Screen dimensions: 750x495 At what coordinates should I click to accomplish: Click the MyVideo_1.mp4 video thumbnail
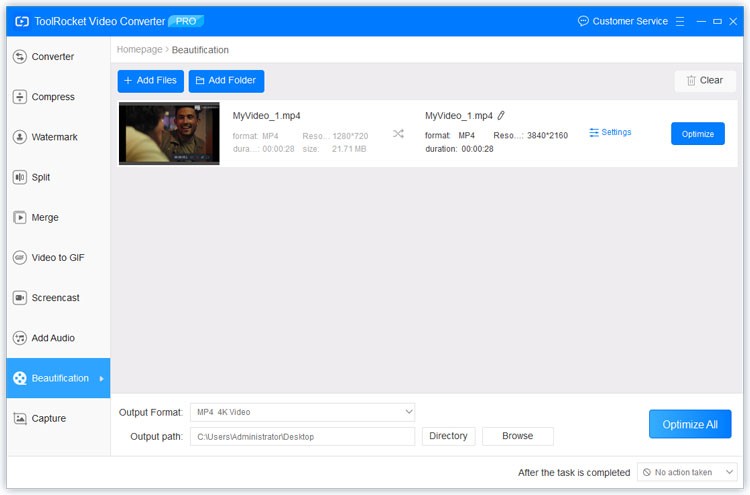[x=169, y=133]
